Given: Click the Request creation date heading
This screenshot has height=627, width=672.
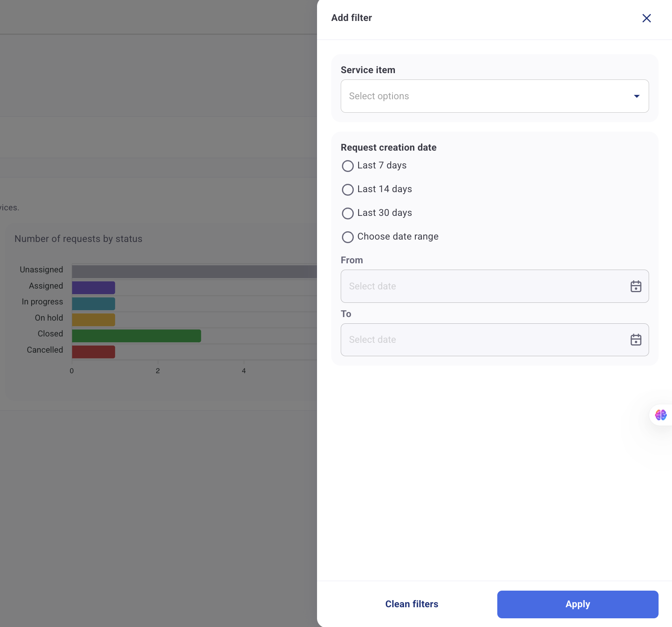Looking at the screenshot, I should tap(389, 147).
